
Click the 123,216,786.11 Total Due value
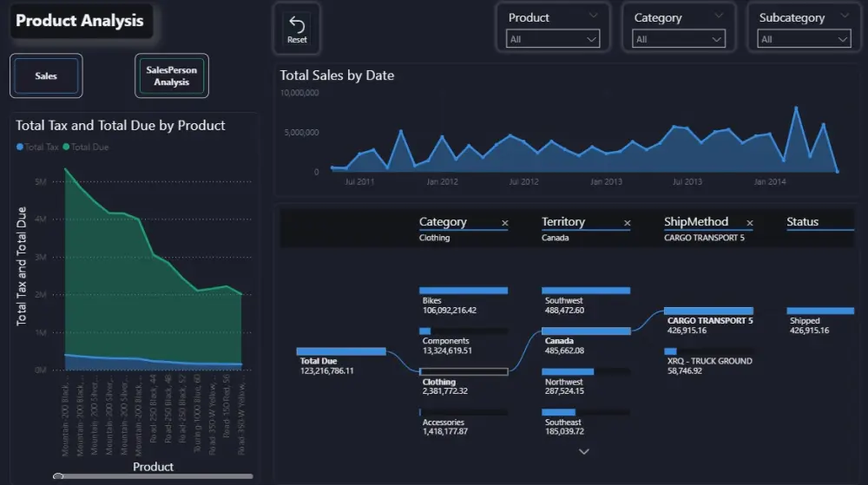point(326,370)
